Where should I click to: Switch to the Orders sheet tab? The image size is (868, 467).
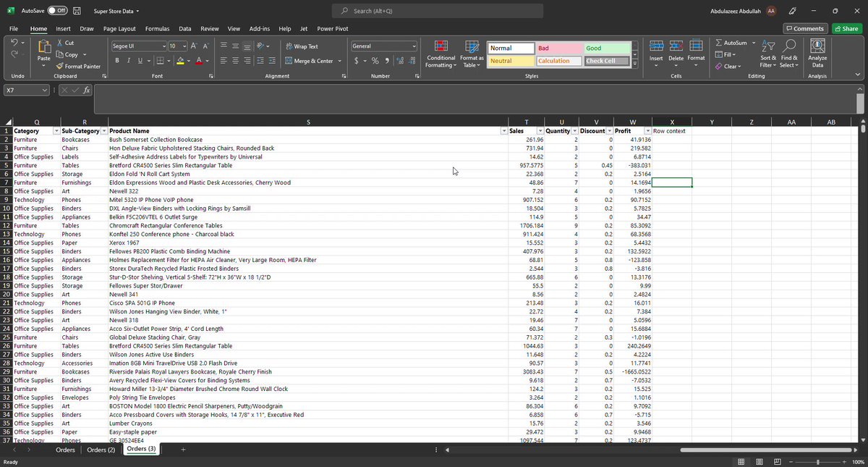[x=65, y=450]
